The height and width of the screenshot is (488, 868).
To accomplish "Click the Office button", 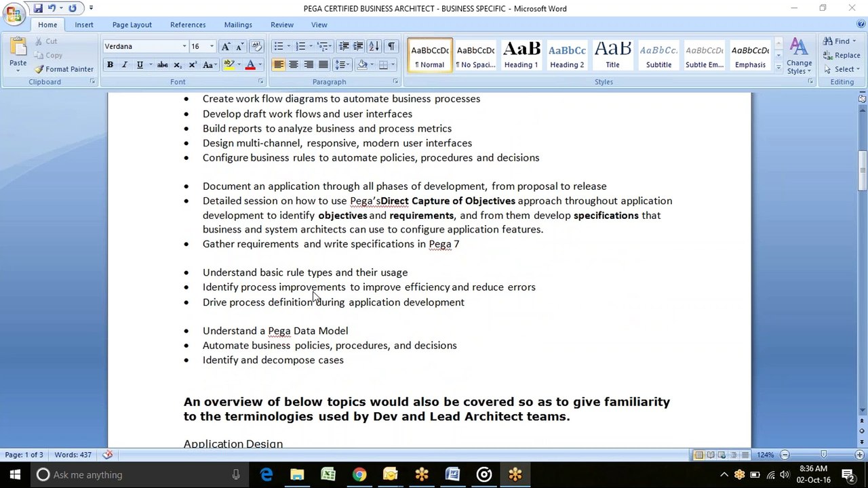I will 14,14.
